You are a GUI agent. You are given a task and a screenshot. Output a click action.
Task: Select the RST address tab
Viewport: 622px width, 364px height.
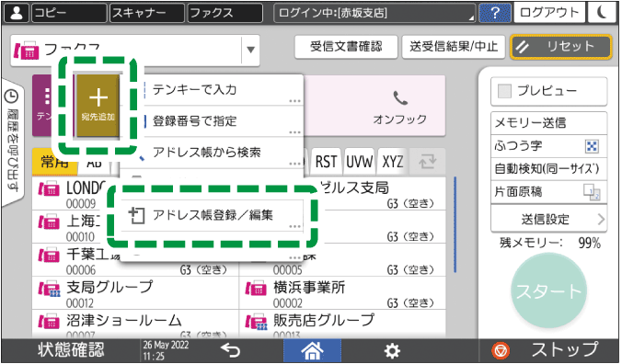326,162
